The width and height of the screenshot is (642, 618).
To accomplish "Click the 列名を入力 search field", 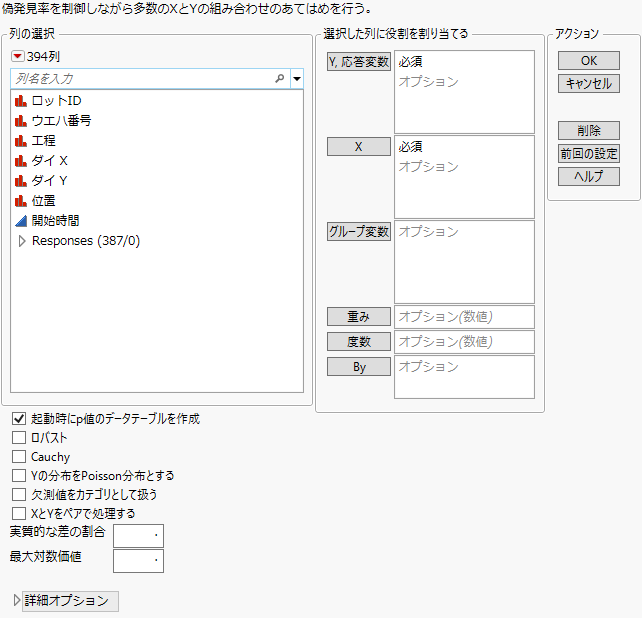I will pos(140,78).
